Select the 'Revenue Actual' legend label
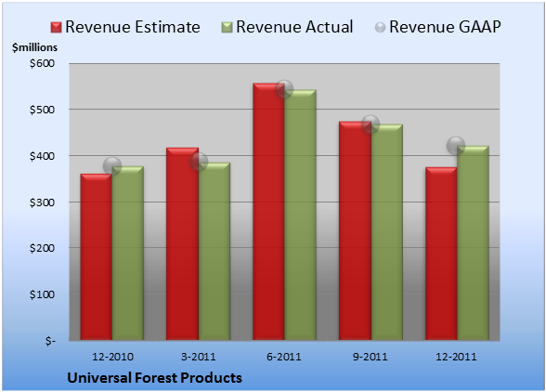Image resolution: width=546 pixels, height=392 pixels. [294, 27]
